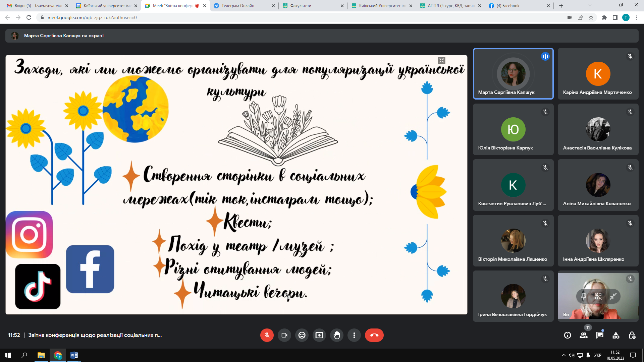Open the emoji reactions panel
644x362 pixels.
(x=302, y=335)
